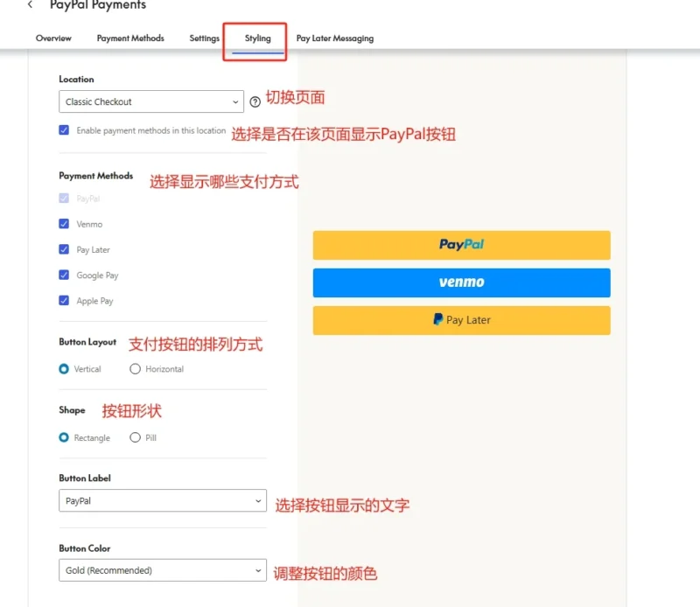Toggle the Apple Pay checkbox
This screenshot has height=607, width=700.
click(64, 301)
